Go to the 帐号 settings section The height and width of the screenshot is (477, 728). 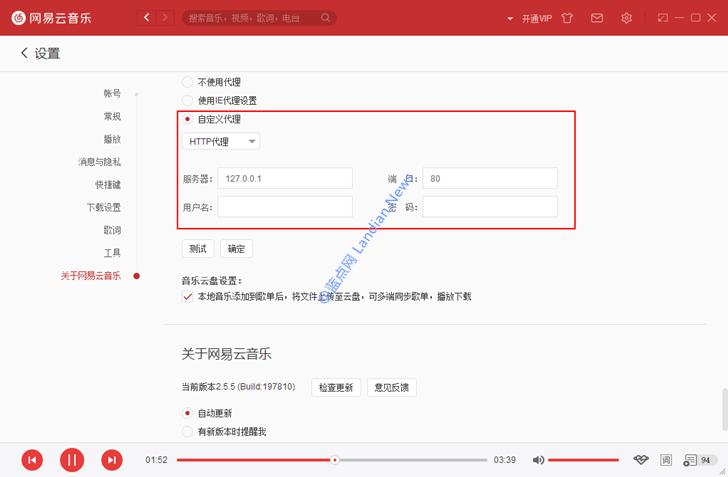112,93
